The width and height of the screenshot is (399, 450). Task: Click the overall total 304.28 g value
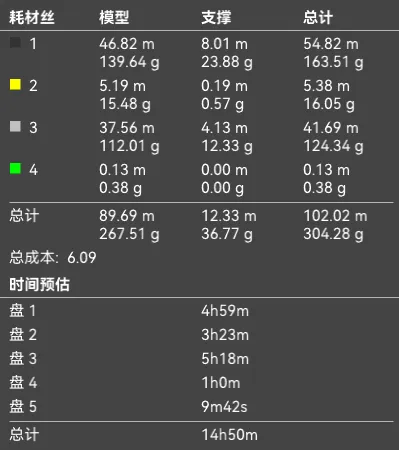click(x=333, y=234)
